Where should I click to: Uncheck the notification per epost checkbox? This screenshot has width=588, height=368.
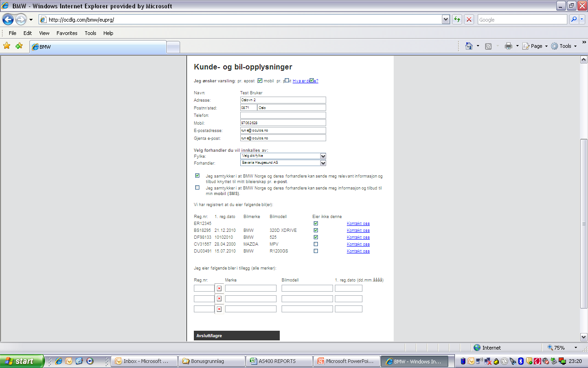(260, 80)
